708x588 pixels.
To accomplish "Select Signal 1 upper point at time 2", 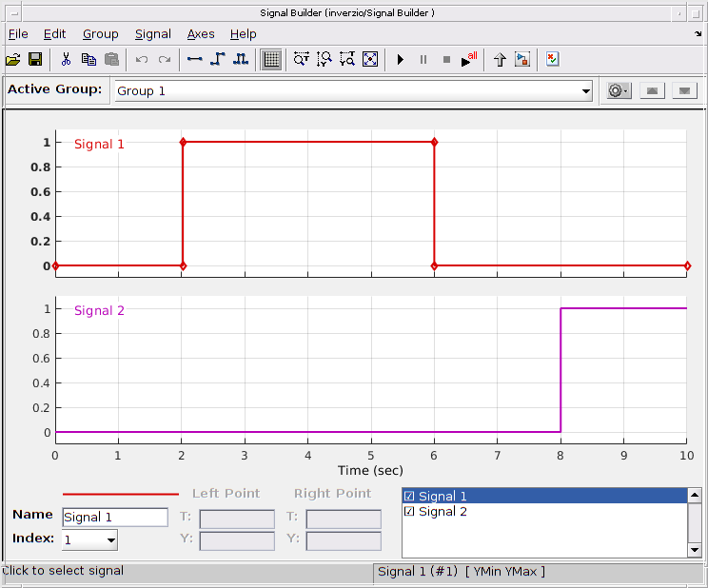I will [183, 143].
